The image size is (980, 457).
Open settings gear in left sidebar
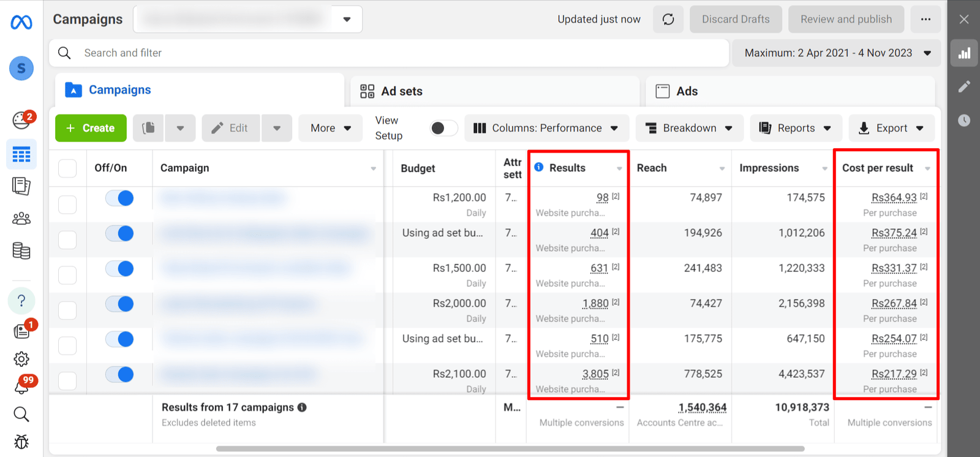pyautogui.click(x=21, y=359)
